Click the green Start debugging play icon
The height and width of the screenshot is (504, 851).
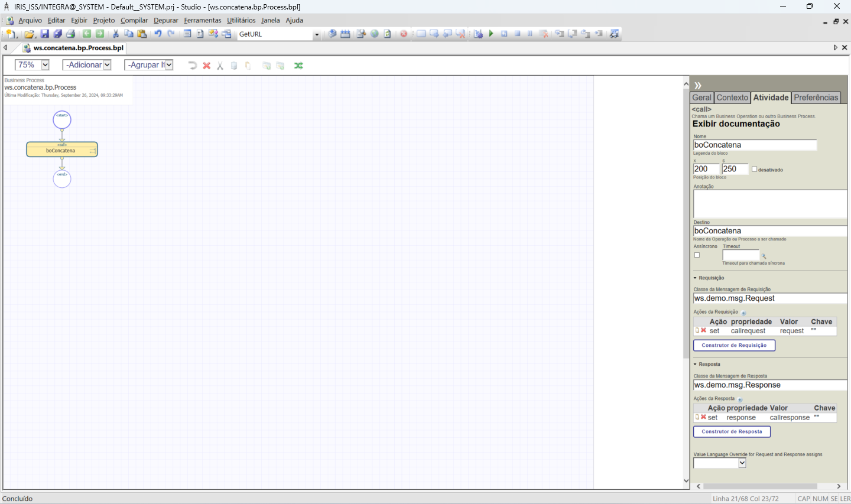tap(491, 34)
